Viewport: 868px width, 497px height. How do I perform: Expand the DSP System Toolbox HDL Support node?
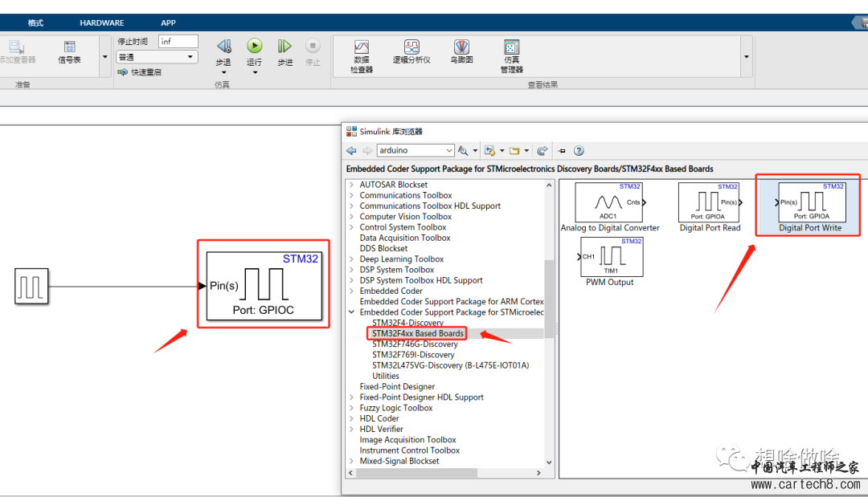pos(351,280)
